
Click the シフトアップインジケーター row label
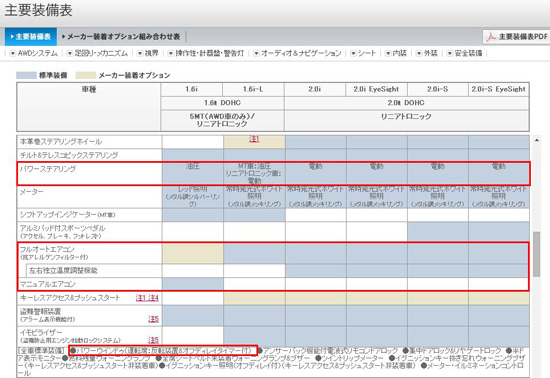tap(67, 215)
